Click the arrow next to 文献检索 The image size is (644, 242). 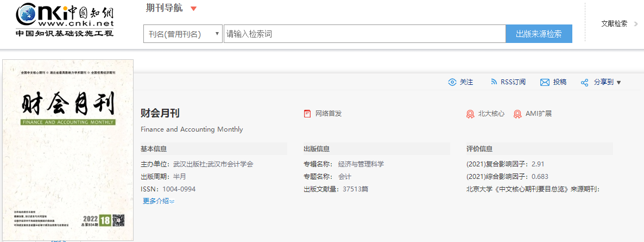click(x=636, y=24)
